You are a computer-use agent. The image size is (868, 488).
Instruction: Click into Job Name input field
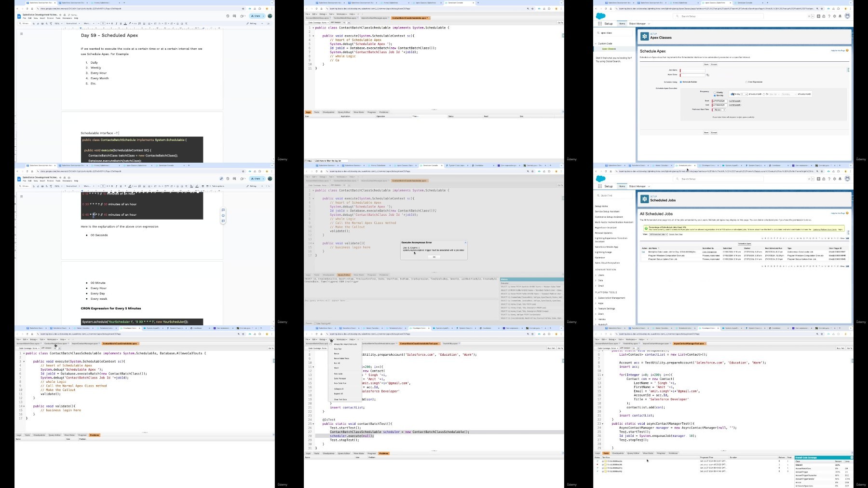(692, 70)
